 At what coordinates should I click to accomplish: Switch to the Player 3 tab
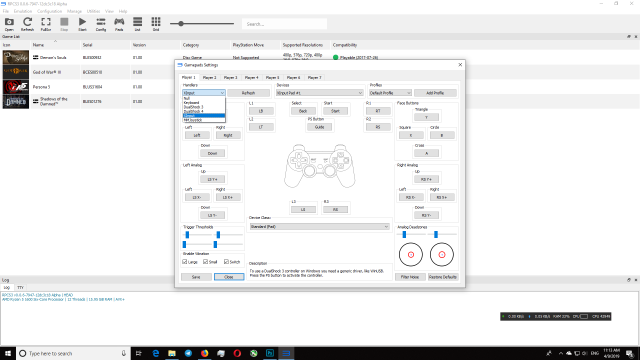click(230, 78)
